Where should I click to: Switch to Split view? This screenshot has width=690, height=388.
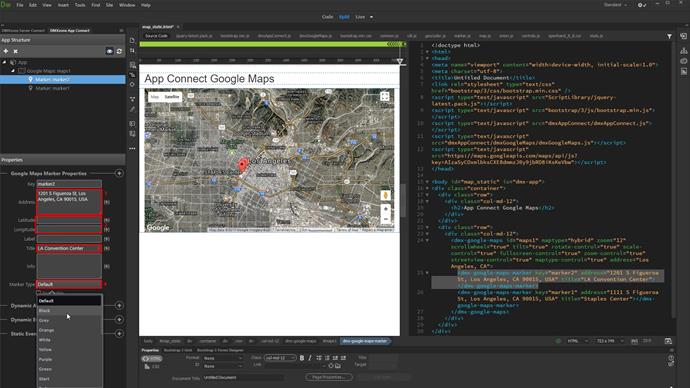pos(344,17)
